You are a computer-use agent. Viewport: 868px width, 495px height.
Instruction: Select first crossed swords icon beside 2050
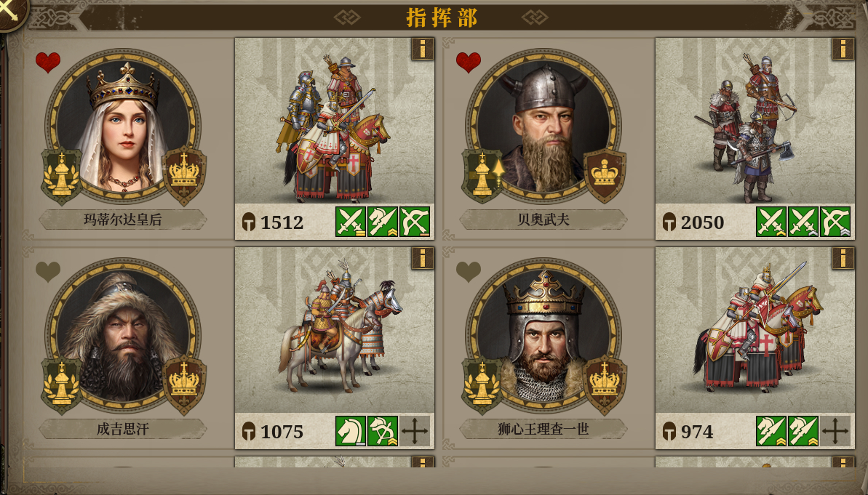point(771,222)
